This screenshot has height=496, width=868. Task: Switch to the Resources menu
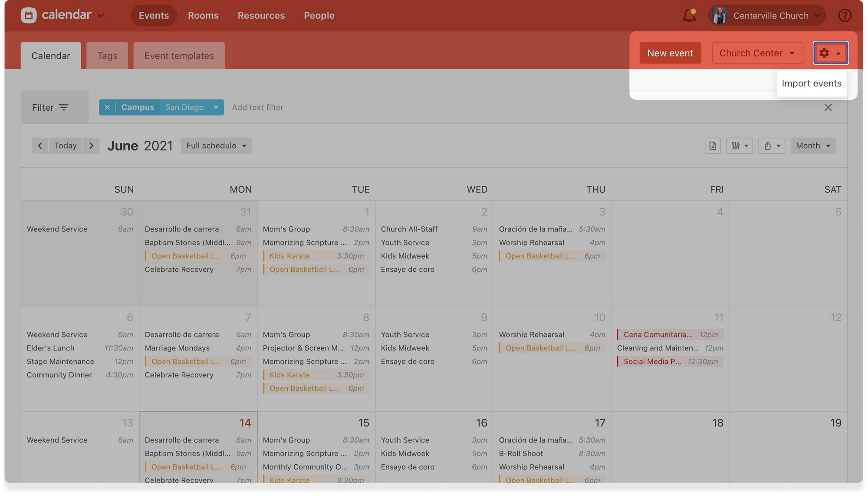261,15
